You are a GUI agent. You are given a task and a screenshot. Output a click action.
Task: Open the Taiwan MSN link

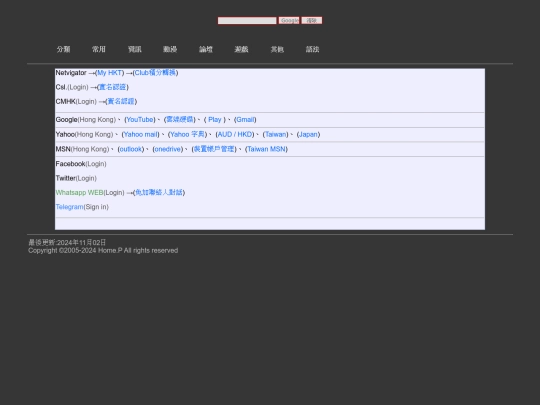click(267, 149)
